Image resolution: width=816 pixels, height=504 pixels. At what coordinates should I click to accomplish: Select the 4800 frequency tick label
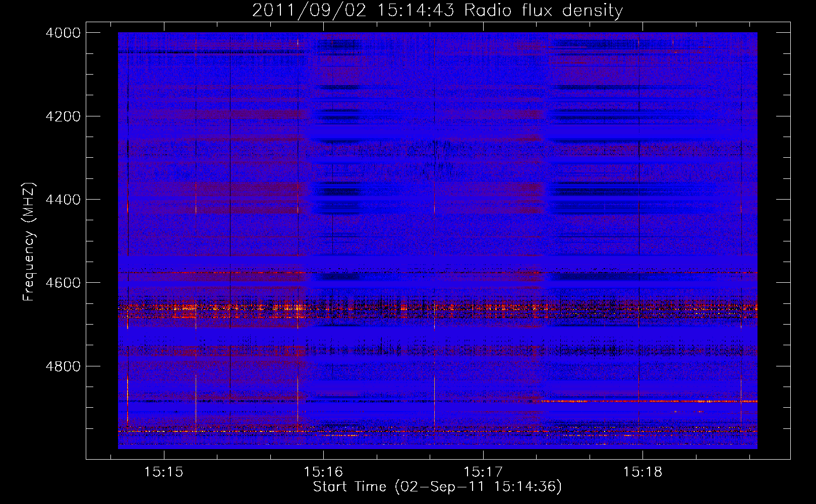tap(63, 366)
